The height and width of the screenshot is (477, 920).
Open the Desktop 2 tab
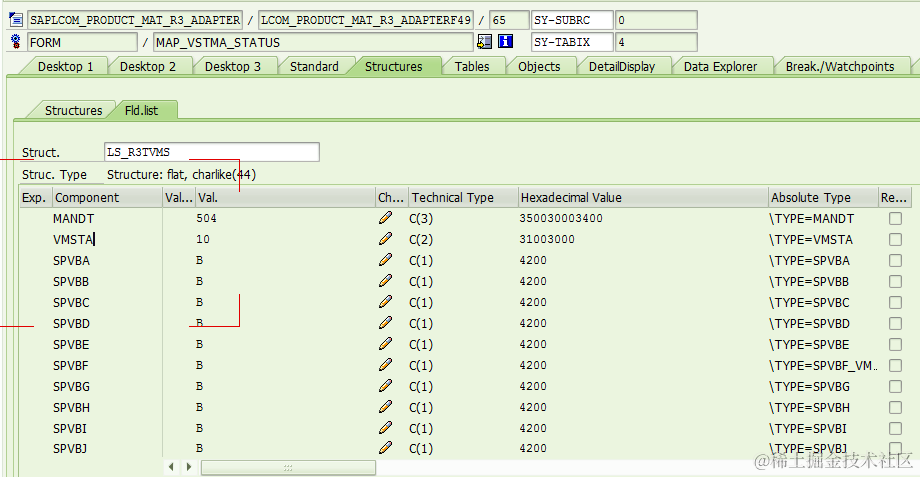point(148,66)
